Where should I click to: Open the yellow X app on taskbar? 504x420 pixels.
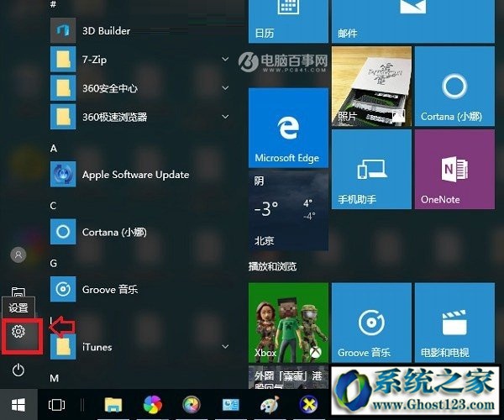(308, 404)
